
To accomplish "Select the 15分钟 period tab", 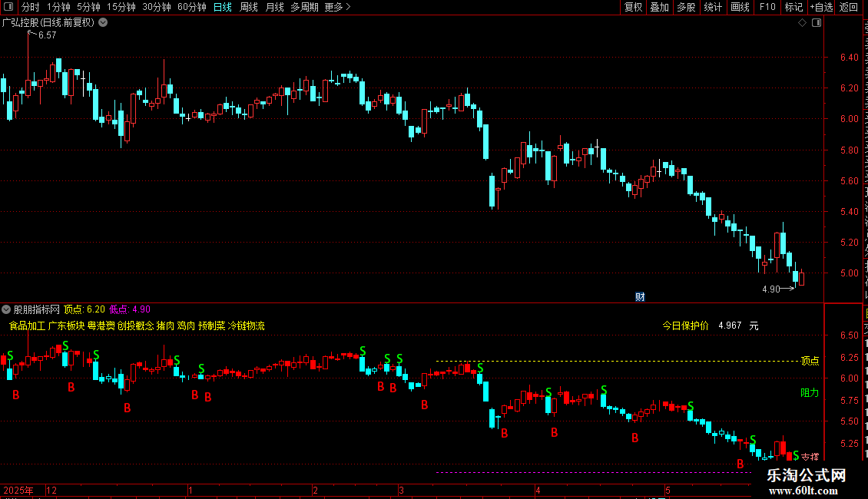I will 121,7.
